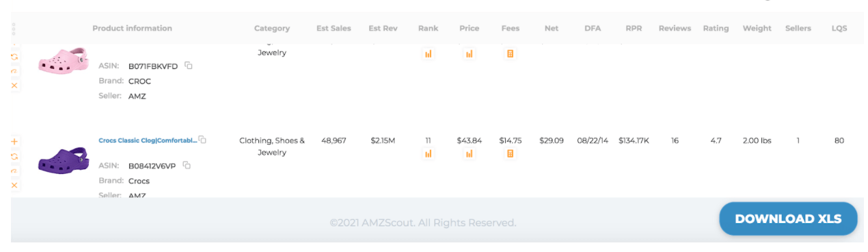Grab the column options dots handle

coord(14,29)
